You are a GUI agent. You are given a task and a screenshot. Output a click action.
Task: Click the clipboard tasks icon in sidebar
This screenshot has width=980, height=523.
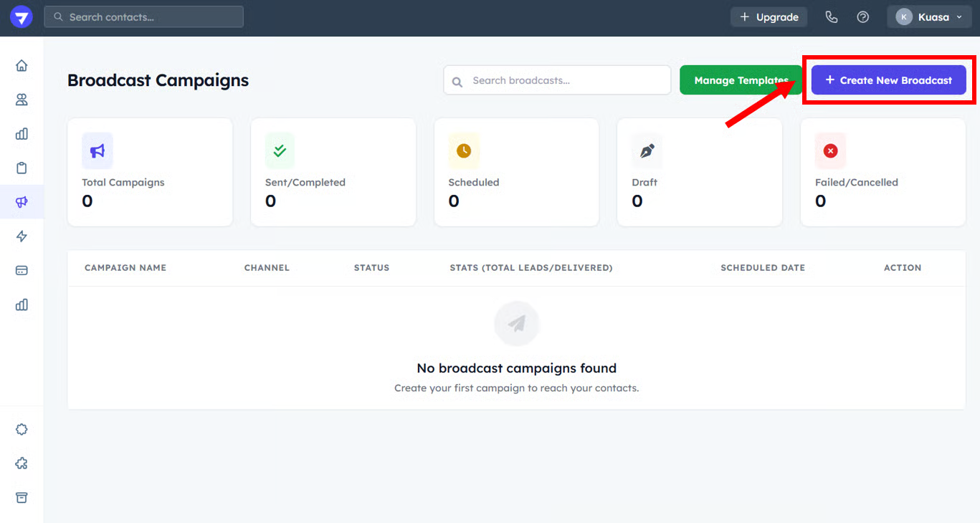click(22, 168)
